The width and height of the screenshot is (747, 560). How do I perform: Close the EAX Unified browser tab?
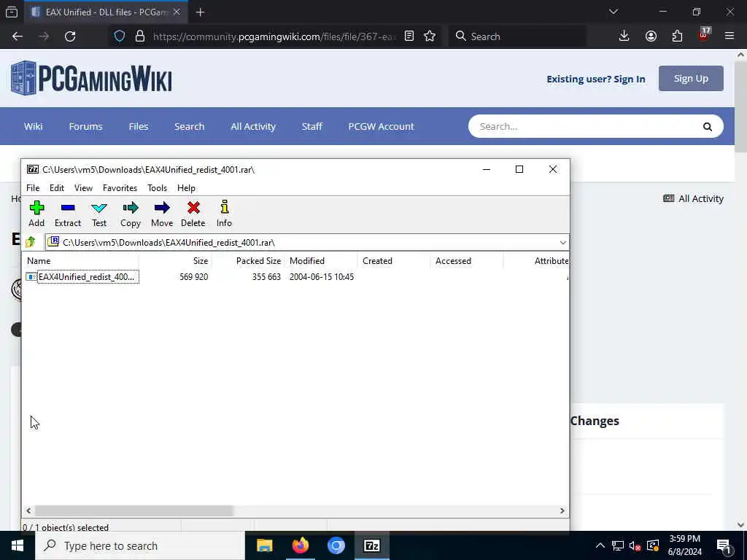coord(177,12)
